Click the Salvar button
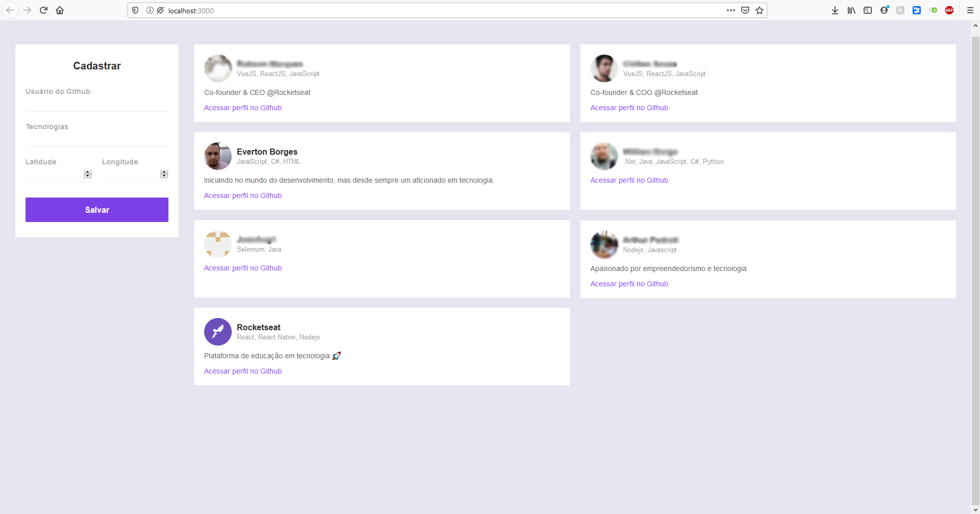Screen dimensions: 980x514 (x=97, y=210)
